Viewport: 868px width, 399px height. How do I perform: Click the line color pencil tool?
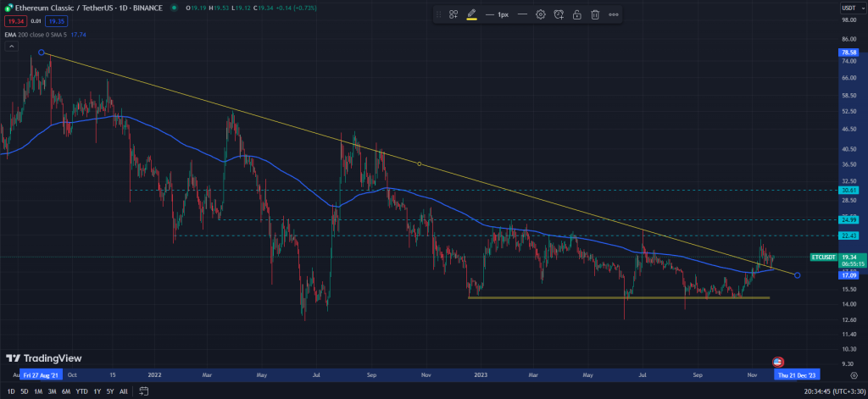(x=471, y=14)
